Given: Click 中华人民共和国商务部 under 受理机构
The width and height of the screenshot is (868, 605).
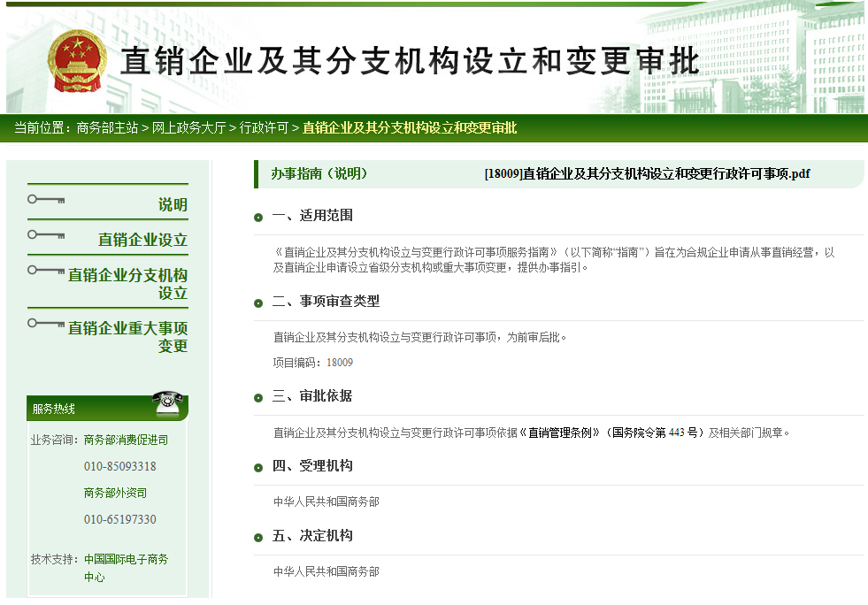Looking at the screenshot, I should click(326, 502).
